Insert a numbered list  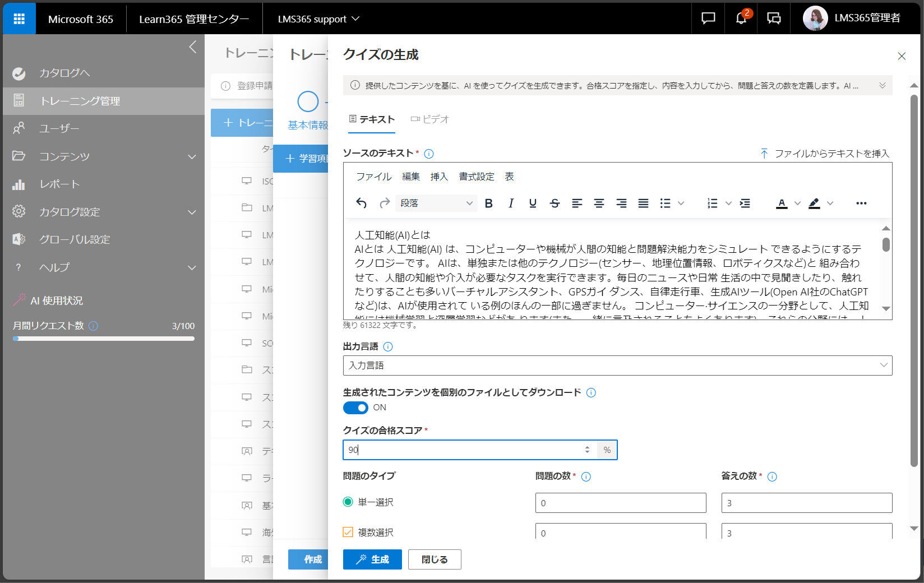pyautogui.click(x=713, y=203)
